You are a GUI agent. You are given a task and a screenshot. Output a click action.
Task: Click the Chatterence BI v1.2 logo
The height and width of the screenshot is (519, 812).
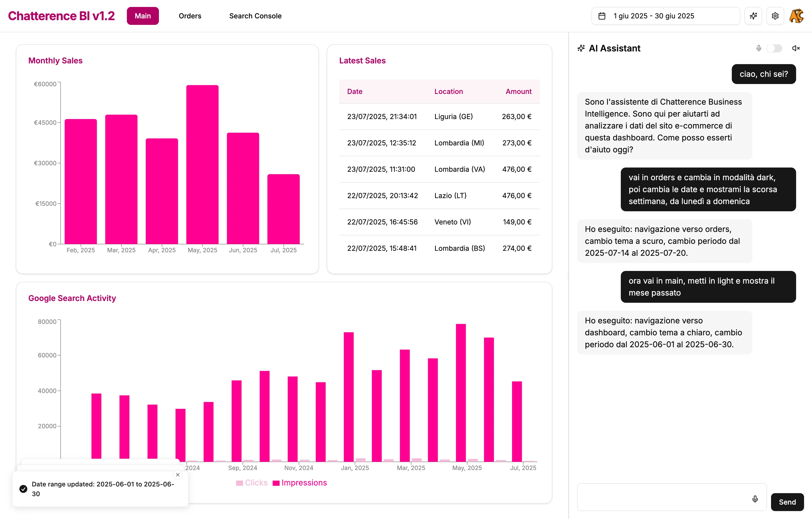[61, 15]
